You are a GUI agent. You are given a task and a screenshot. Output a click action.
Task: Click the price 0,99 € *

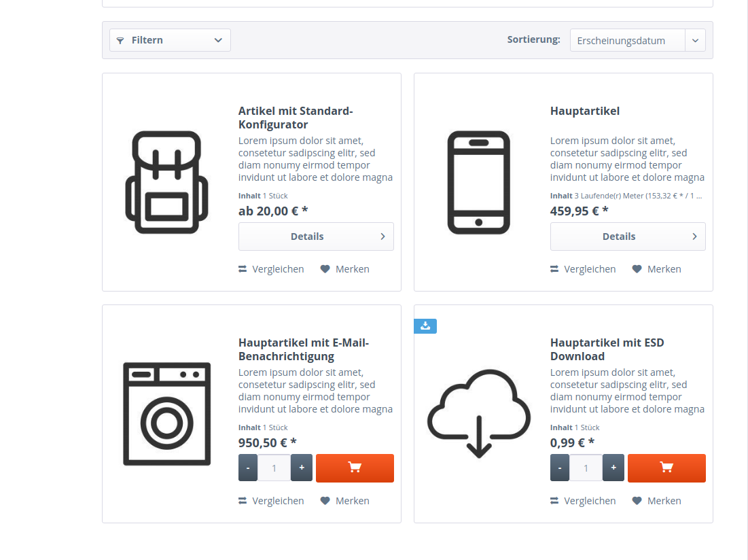tap(573, 442)
